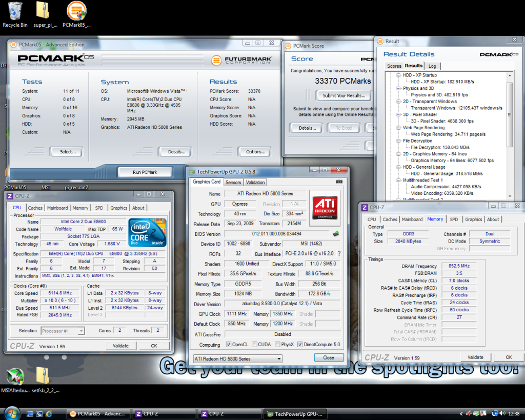The image size is (525, 420).
Task: Open the Sensors tab in GPU-Z
Action: tap(233, 182)
